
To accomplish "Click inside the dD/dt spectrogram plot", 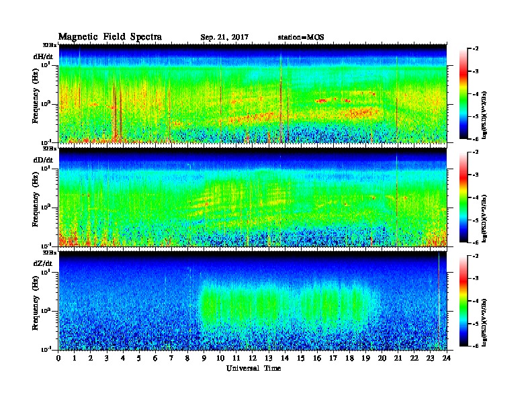I will pos(253,197).
